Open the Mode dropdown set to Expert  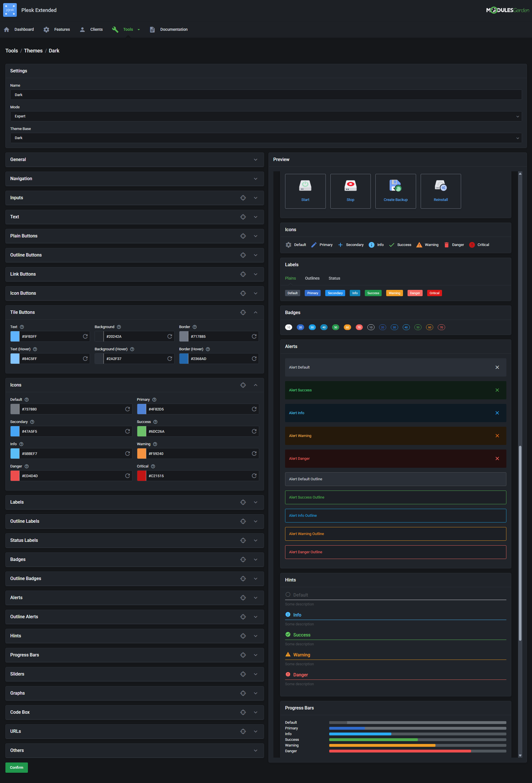pos(266,116)
